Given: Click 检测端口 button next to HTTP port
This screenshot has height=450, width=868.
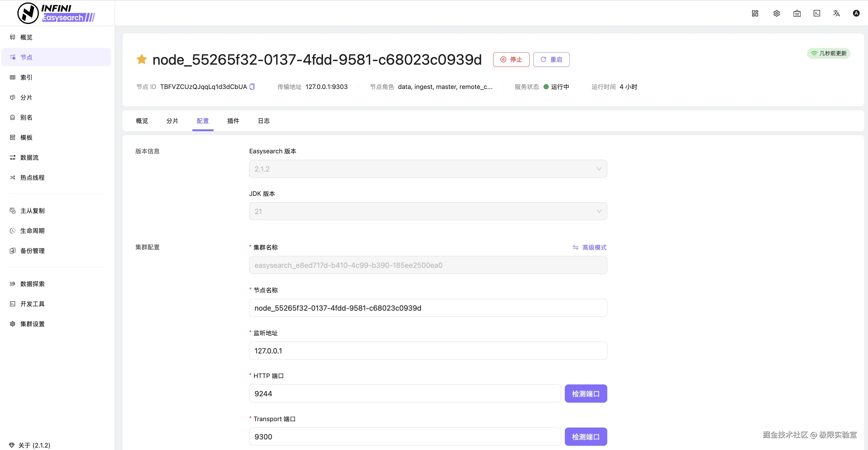Looking at the screenshot, I should (585, 394).
